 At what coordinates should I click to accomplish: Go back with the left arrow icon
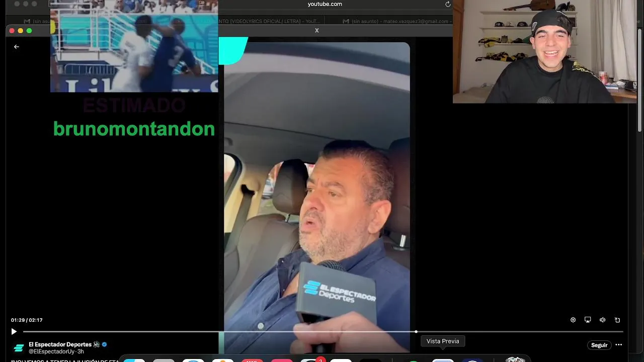tap(17, 47)
